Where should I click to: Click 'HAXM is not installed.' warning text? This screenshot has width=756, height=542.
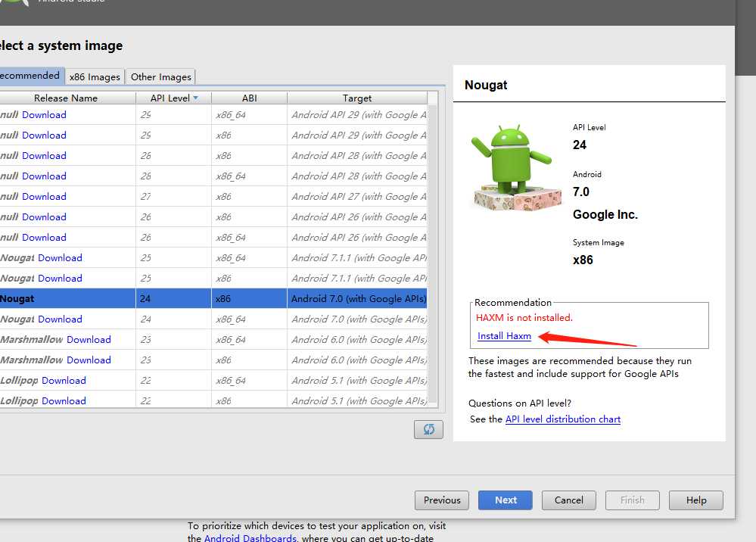(x=524, y=318)
